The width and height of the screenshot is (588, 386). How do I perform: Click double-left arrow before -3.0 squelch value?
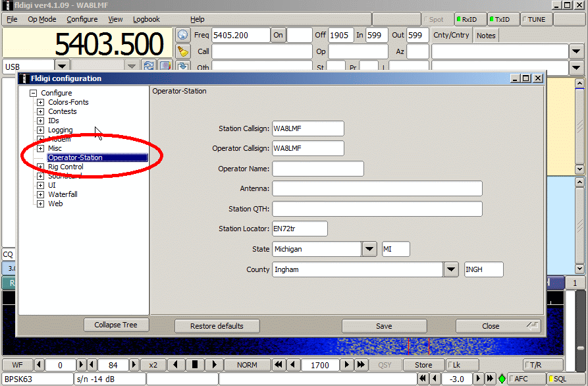tap(423, 379)
